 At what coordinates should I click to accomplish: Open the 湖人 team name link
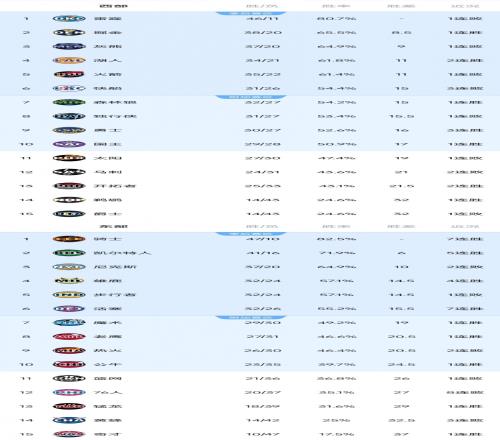point(108,60)
